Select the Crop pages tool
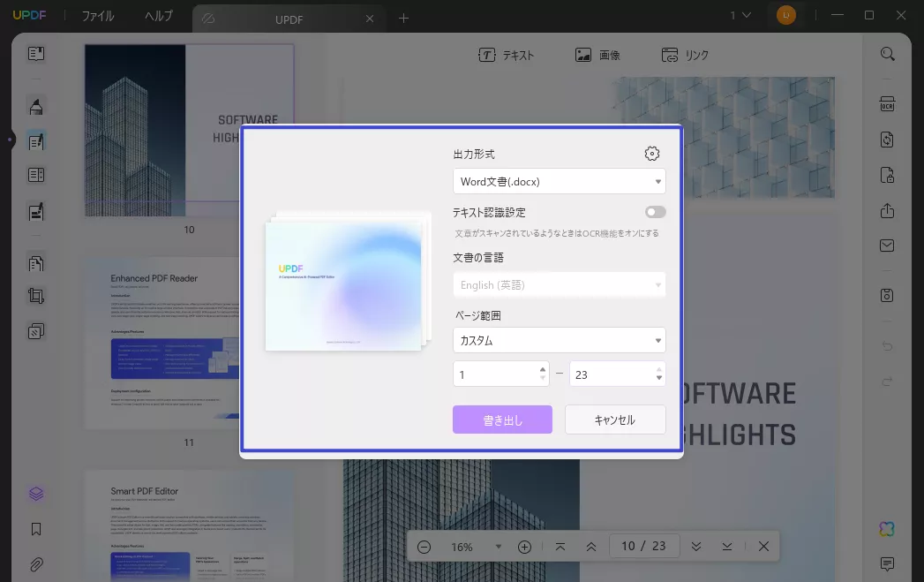This screenshot has height=582, width=924. point(36,296)
